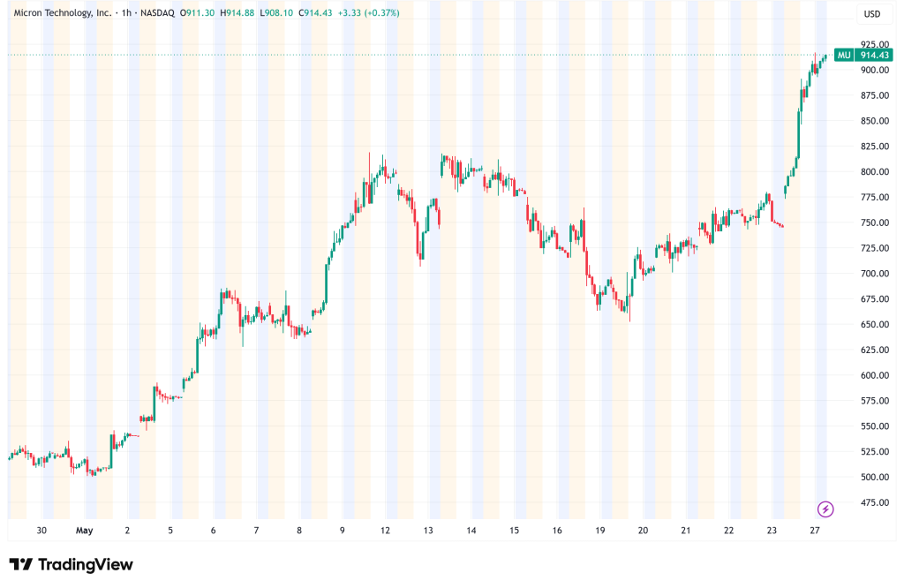Image resolution: width=904 pixels, height=588 pixels.
Task: Click the date label 23 on time axis
Action: pyautogui.click(x=772, y=531)
